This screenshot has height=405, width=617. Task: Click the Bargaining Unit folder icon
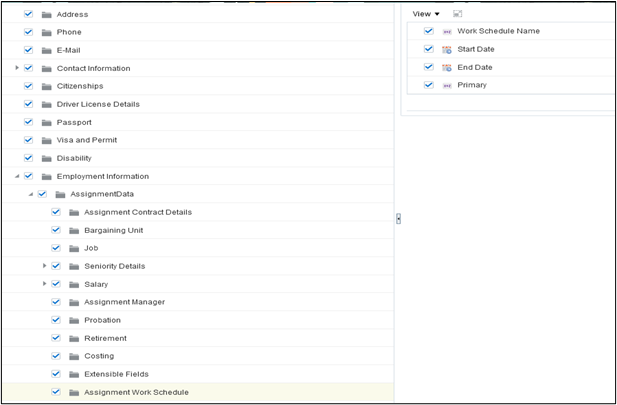(74, 231)
